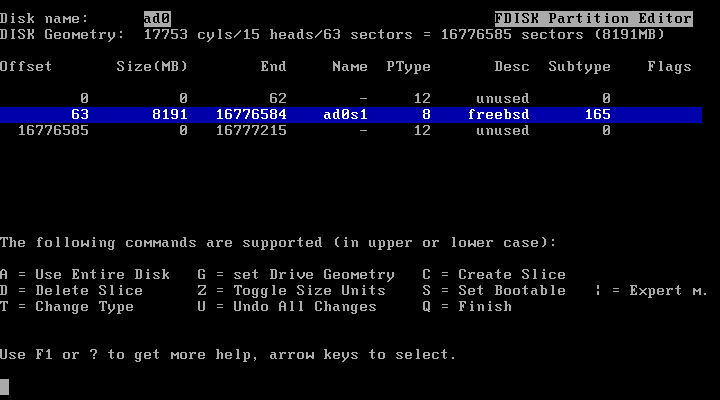Click the FDISK Partition Editor title
Viewport: 720px width, 400px height.
(593, 18)
